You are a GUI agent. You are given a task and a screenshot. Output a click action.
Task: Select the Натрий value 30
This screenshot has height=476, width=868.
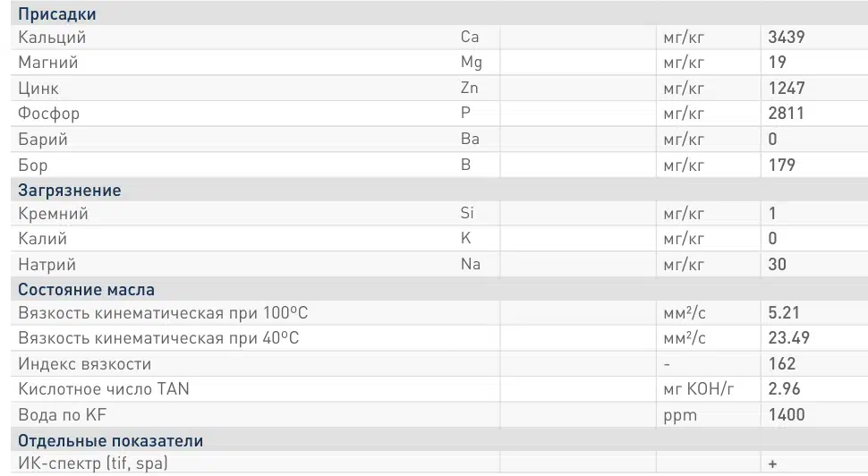point(778,264)
